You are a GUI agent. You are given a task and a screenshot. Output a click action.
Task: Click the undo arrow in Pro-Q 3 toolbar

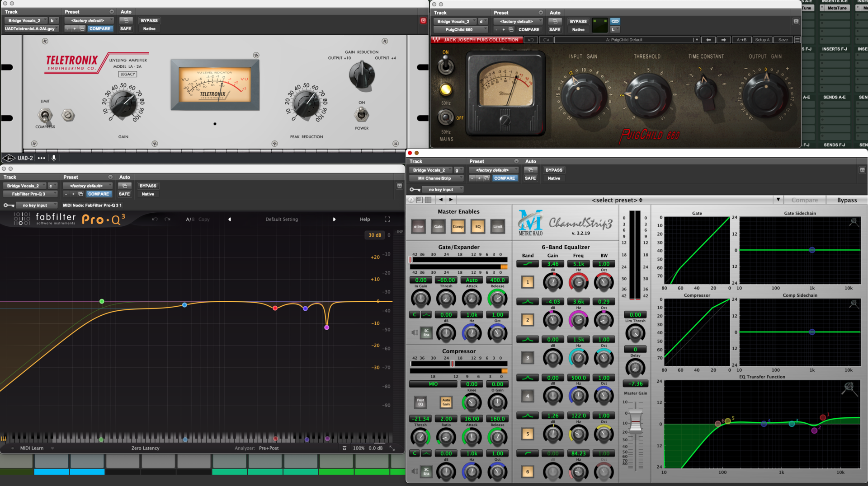pos(154,219)
